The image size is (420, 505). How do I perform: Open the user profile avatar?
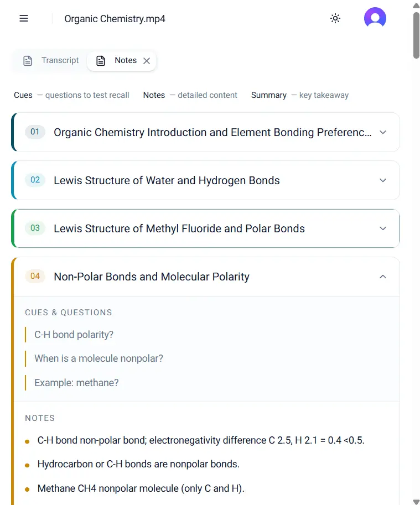[375, 18]
